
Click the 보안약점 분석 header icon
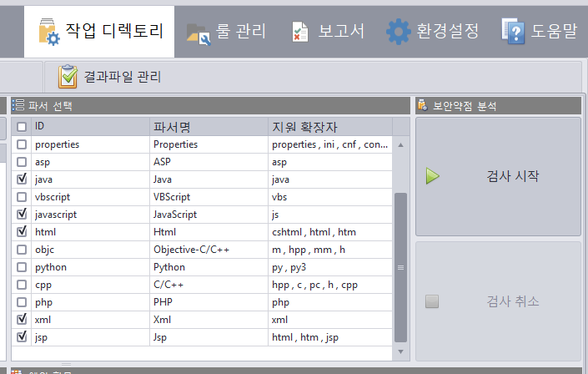click(x=423, y=105)
